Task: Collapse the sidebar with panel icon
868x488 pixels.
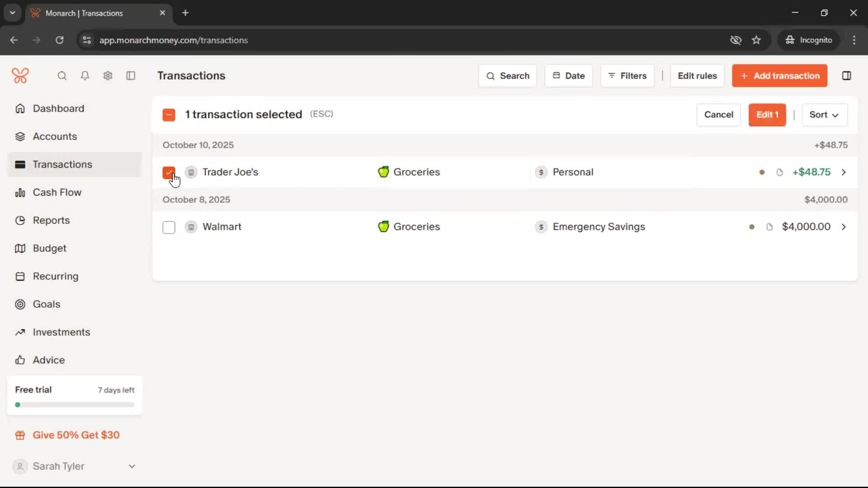Action: point(131,76)
